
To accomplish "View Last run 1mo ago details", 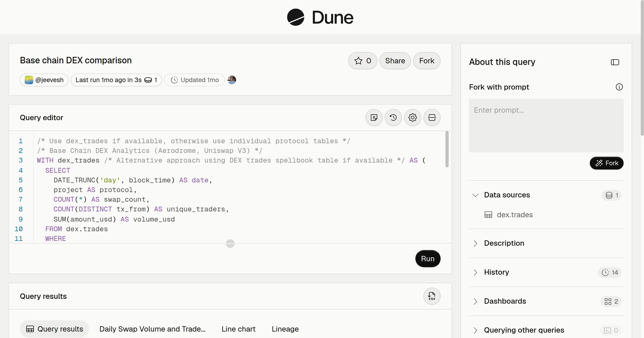I will [x=116, y=80].
